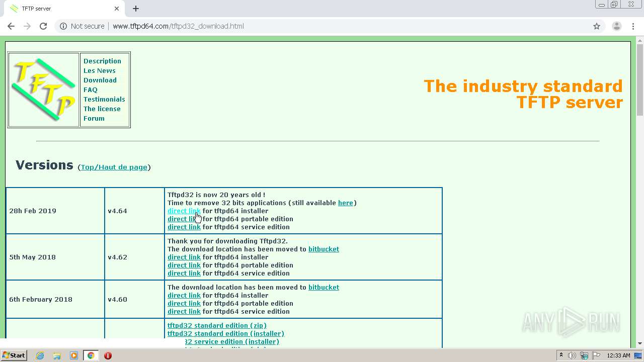Open Windows Explorer folder taskbar icon
This screenshot has width=644, height=362.
57,355
